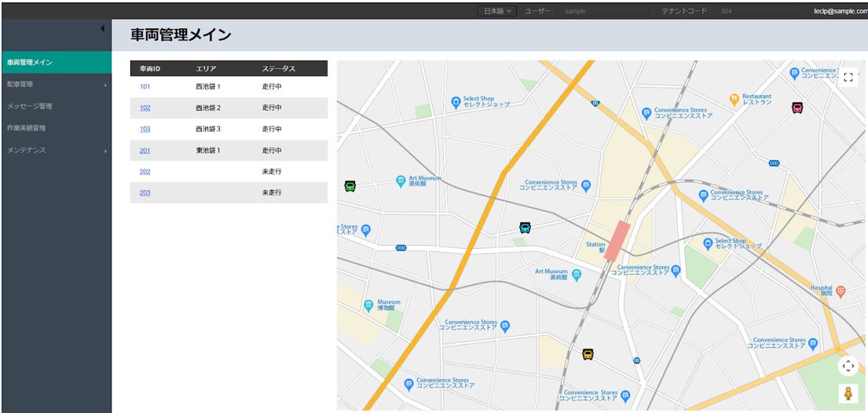The width and height of the screenshot is (868, 413).
Task: Open vehicle ID 201 link
Action: click(145, 151)
